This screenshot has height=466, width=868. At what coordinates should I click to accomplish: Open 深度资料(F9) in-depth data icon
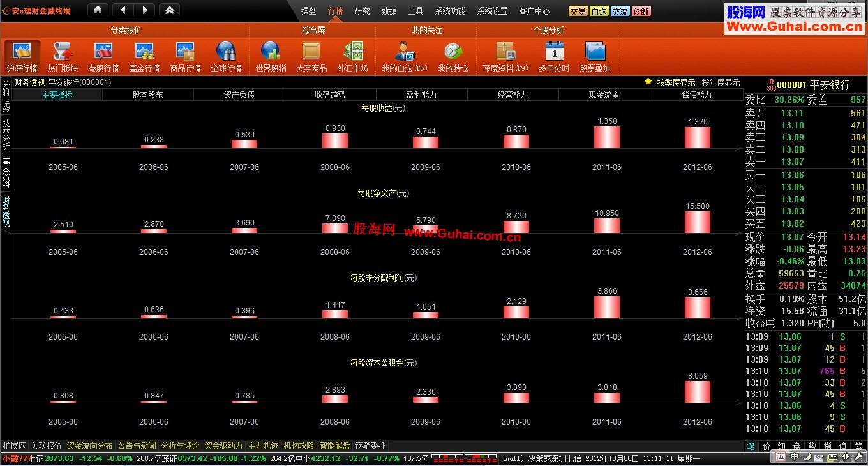(x=505, y=57)
